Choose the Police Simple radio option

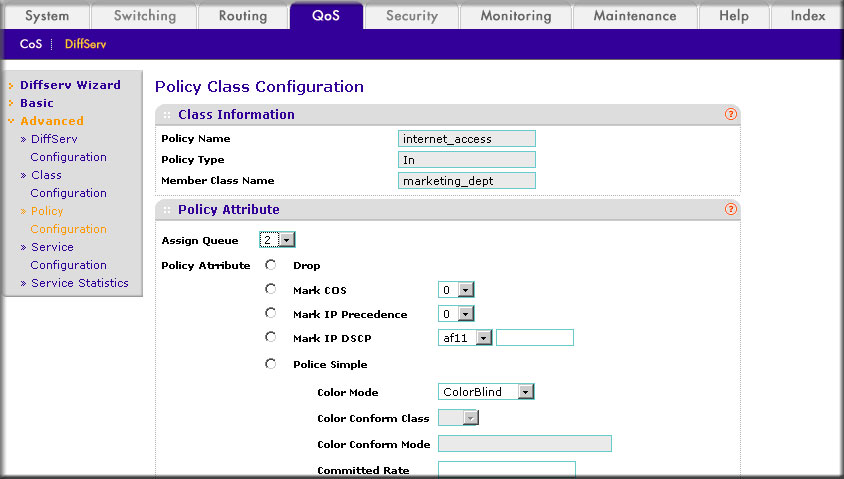coord(271,364)
